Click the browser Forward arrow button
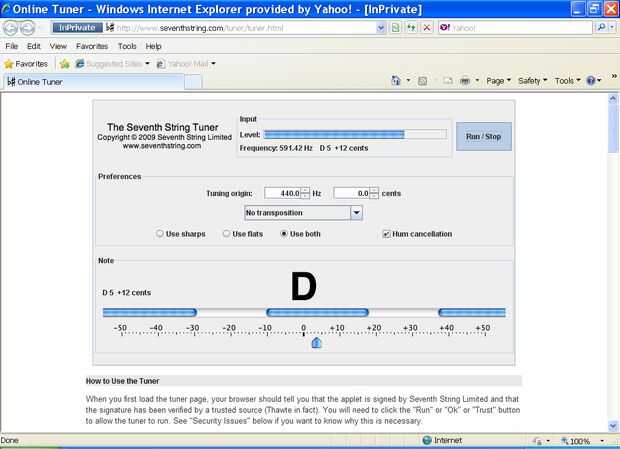The height and width of the screenshot is (449, 620). pyautogui.click(x=28, y=28)
